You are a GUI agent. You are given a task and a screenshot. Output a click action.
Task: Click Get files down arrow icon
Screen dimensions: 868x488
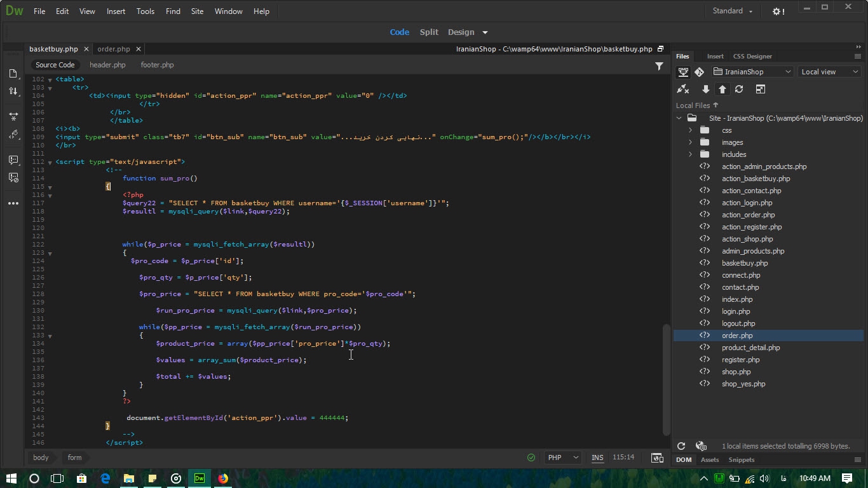pos(706,90)
